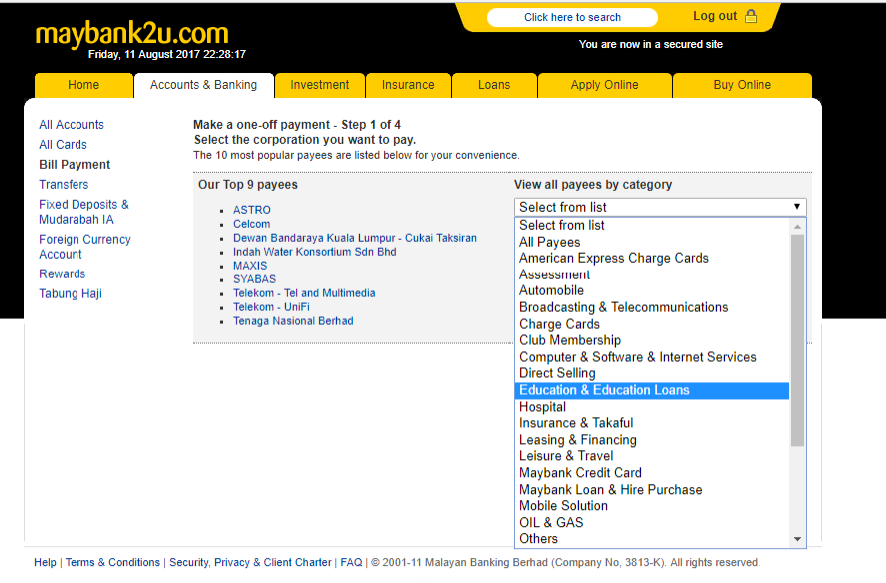Choose OIL & GAS option
This screenshot has height=583, width=886.
point(652,523)
